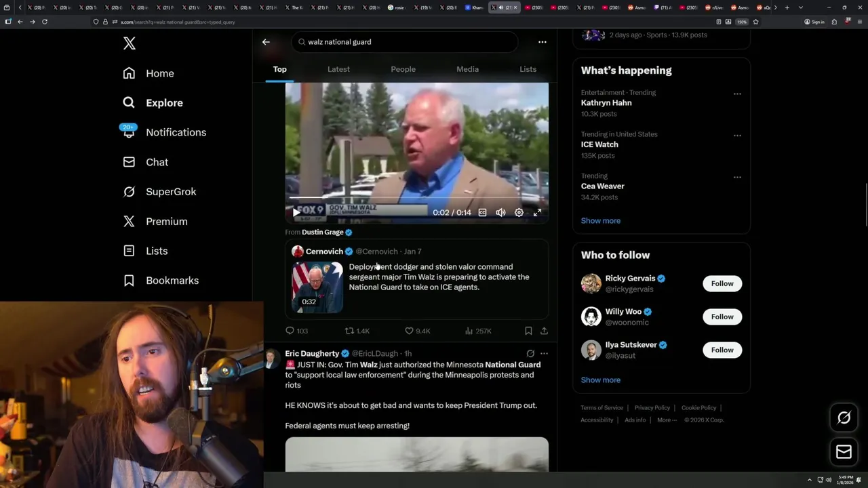The height and width of the screenshot is (488, 868).
Task: Open Terms of Service link
Action: coord(601,408)
